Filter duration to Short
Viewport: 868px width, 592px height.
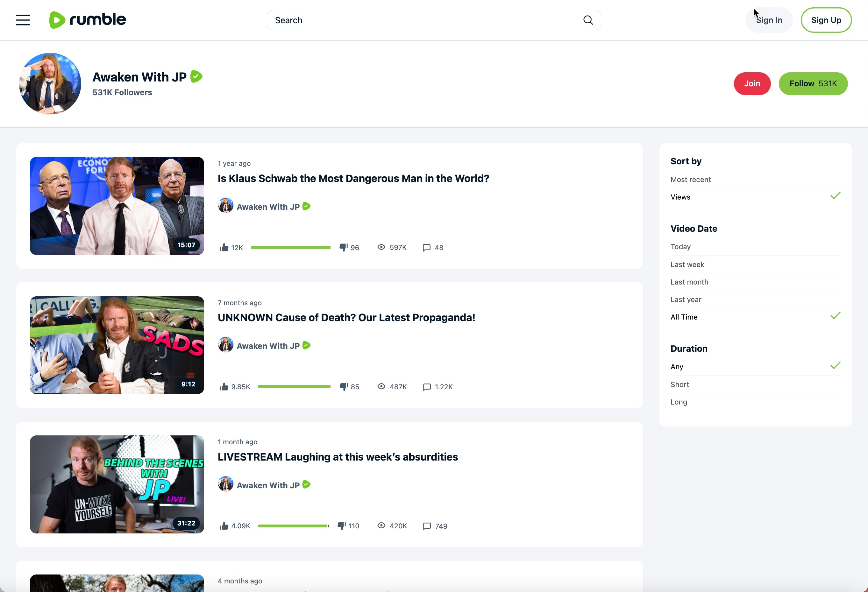[x=679, y=384]
